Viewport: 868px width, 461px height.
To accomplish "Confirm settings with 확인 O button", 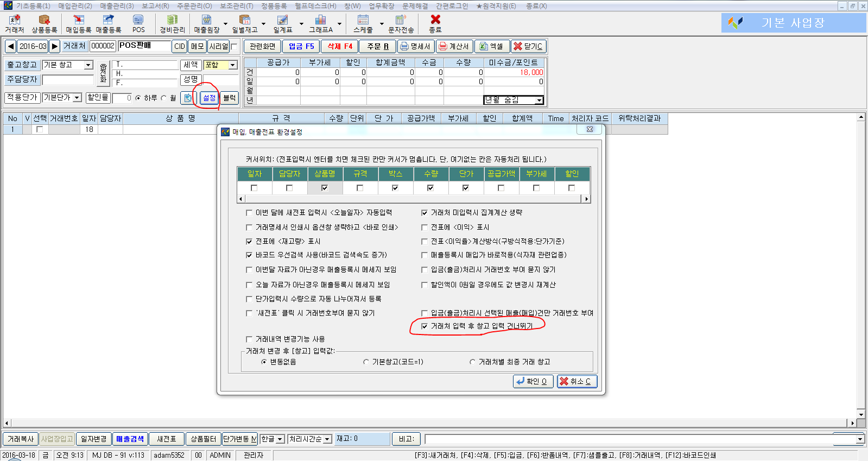I will [533, 381].
